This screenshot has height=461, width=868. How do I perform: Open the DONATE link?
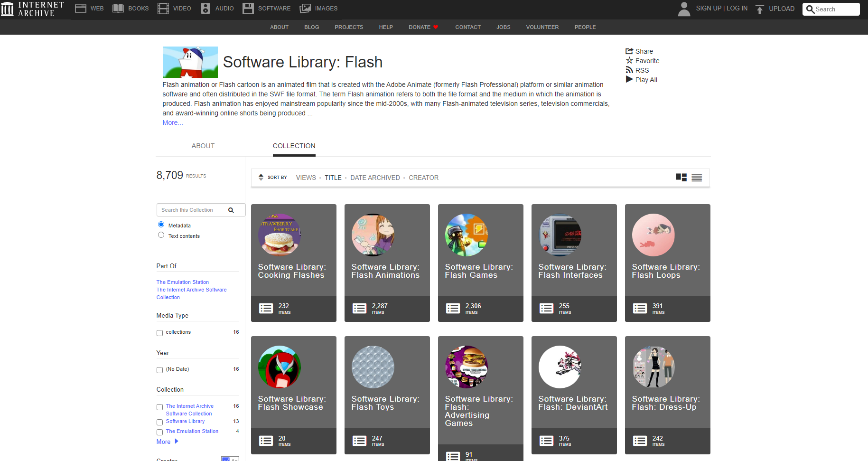coord(423,27)
